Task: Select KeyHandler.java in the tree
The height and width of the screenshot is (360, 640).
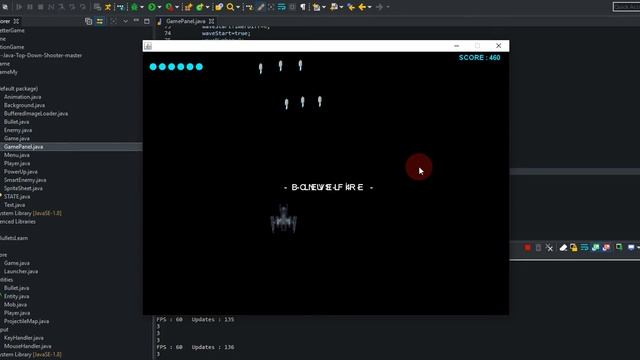Action: point(24,338)
